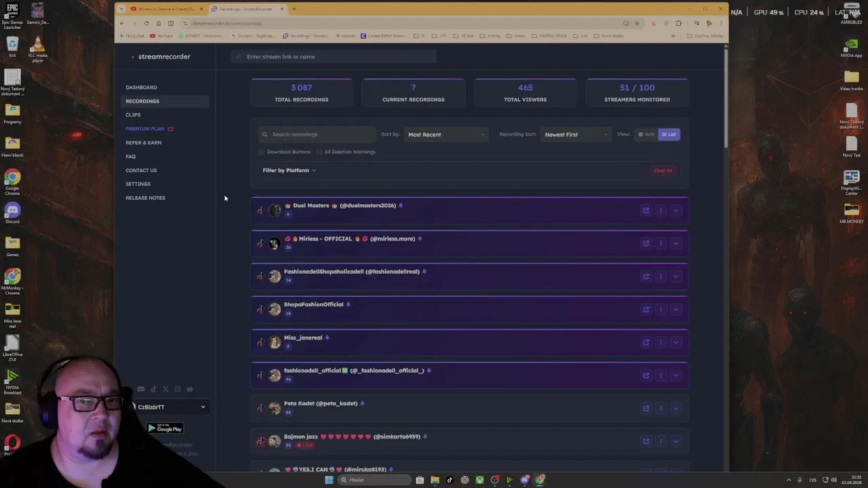Screen dimensions: 868x488
Task: Click the red Clear All button
Action: pos(663,170)
